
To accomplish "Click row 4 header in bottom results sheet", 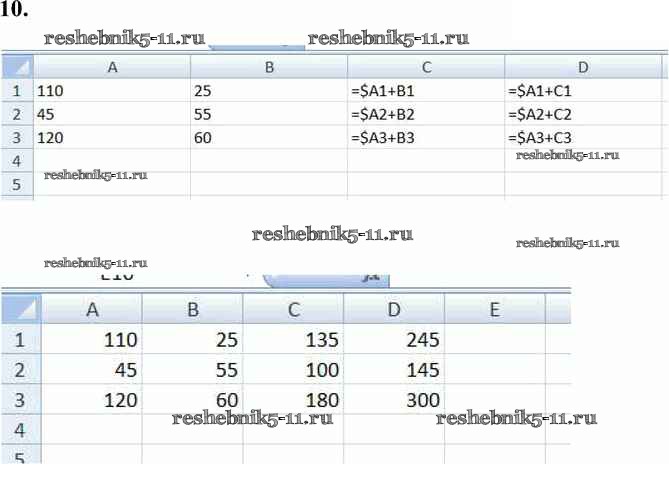I will [20, 430].
